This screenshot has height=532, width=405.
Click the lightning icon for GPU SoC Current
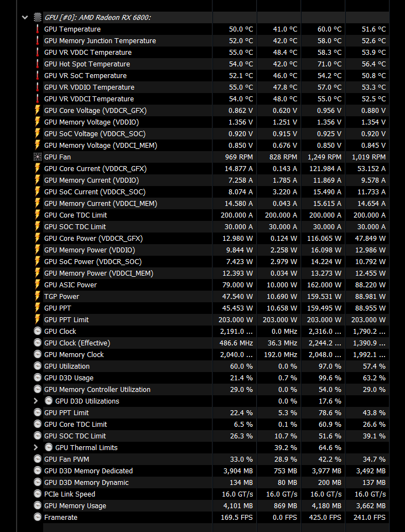pyautogui.click(x=38, y=192)
